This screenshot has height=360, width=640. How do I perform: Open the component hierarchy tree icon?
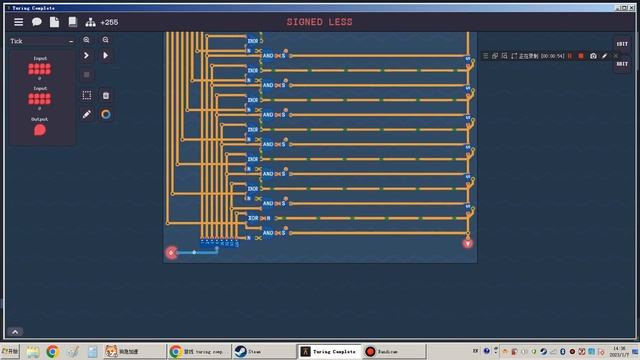pyautogui.click(x=90, y=22)
